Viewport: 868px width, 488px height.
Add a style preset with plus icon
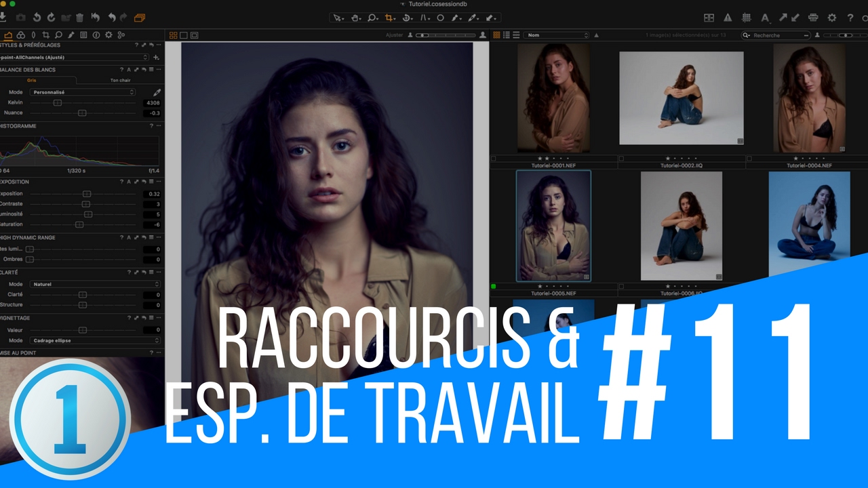click(156, 58)
